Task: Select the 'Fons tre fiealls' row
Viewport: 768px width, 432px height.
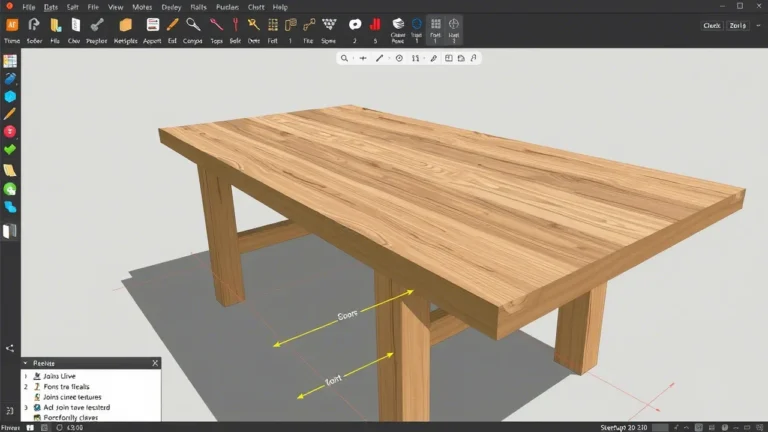Action: point(91,386)
